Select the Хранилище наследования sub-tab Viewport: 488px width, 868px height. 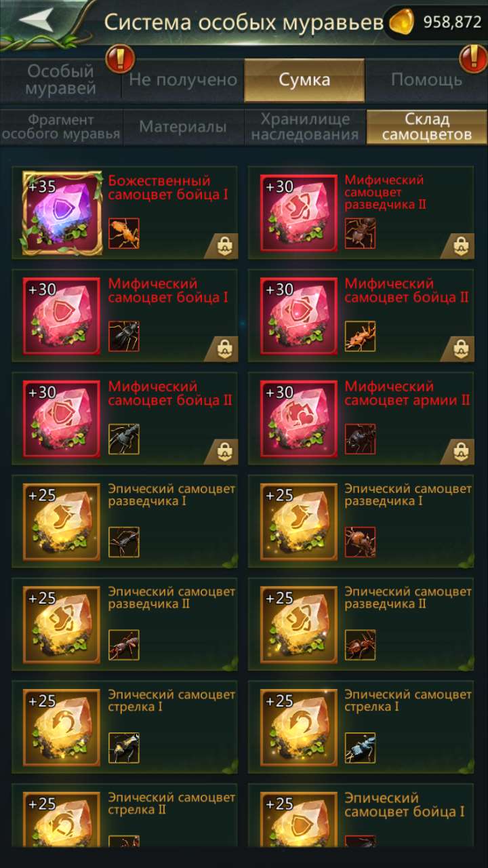tap(304, 127)
